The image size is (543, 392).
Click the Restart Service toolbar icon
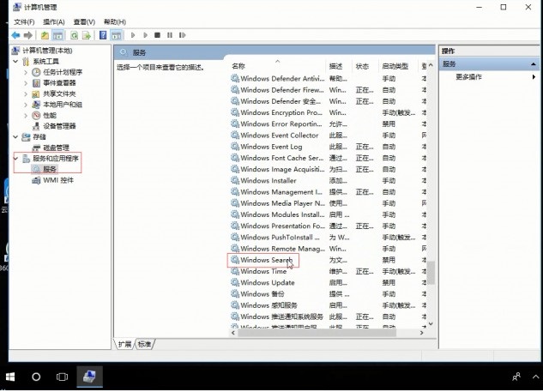pos(182,35)
